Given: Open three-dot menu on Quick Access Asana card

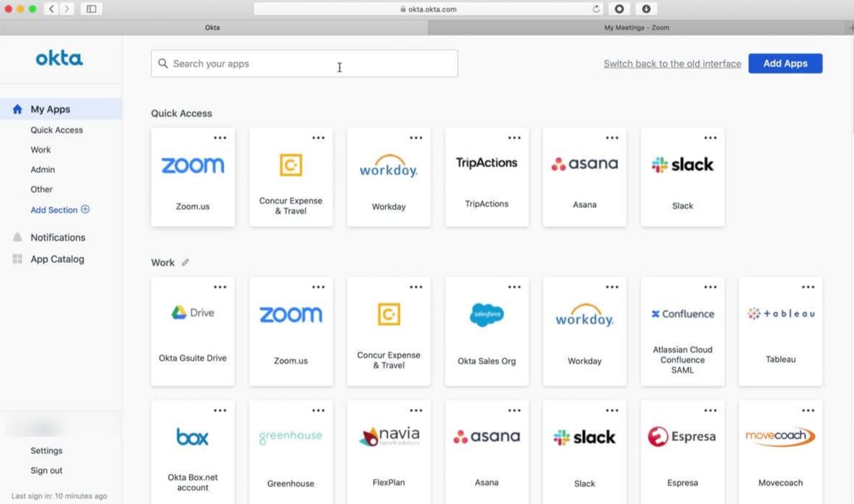Looking at the screenshot, I should 612,138.
